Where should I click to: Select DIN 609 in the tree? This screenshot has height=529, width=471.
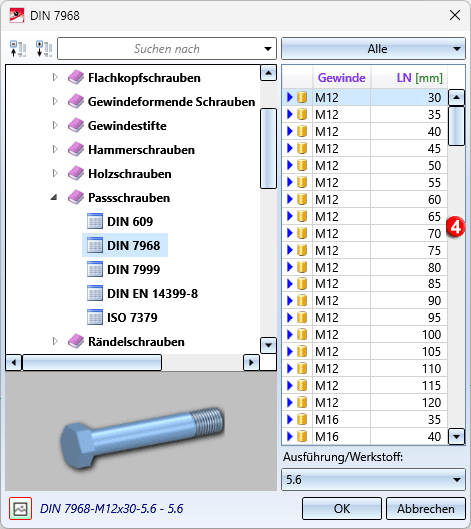click(130, 222)
